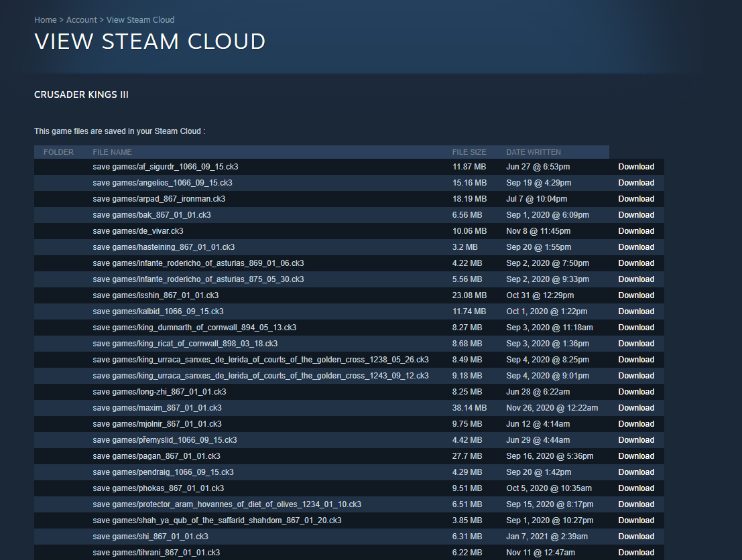Click date Jun 27 @ 6:53pm
Screen dimensions: 742x560
click(538, 167)
